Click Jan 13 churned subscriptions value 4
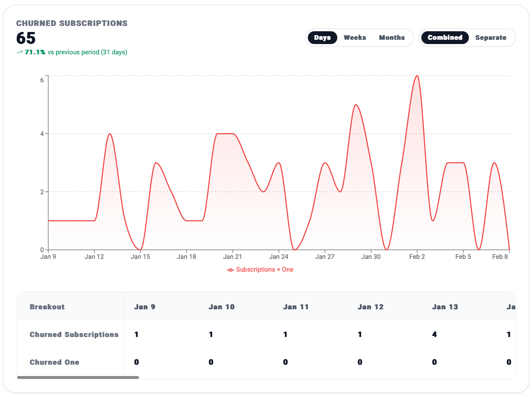 (434, 335)
